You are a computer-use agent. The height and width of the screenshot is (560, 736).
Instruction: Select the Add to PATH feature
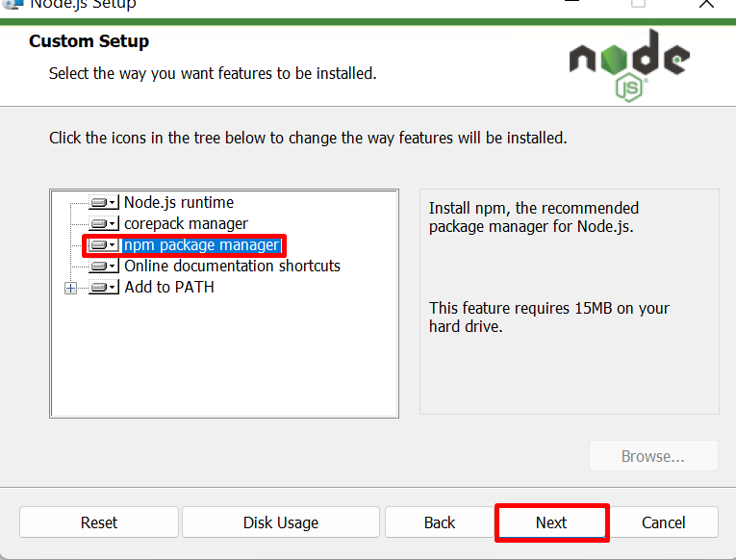click(x=169, y=288)
